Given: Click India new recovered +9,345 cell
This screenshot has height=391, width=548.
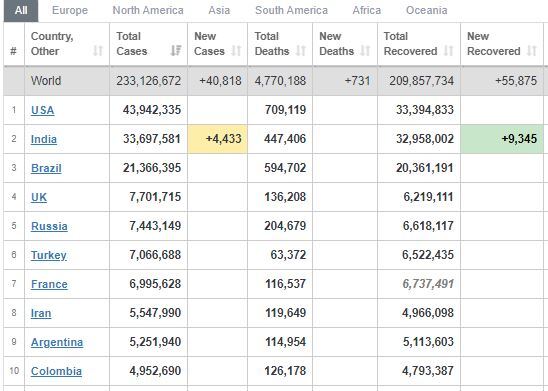Looking at the screenshot, I should coord(502,139).
